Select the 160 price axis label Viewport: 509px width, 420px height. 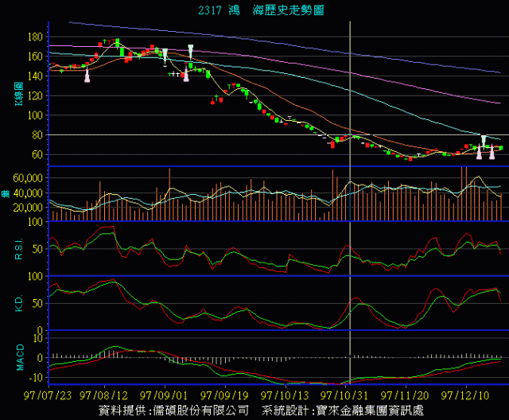[35, 56]
